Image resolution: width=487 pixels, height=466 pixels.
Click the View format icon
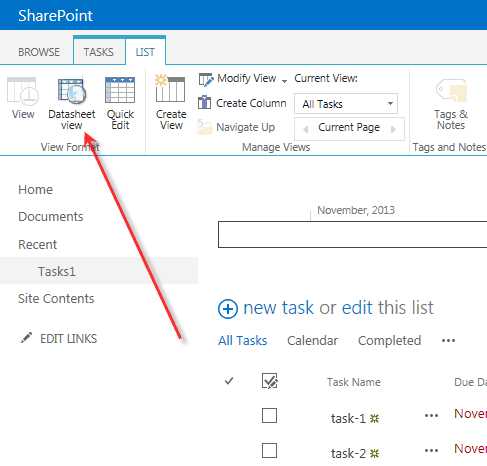(x=23, y=91)
